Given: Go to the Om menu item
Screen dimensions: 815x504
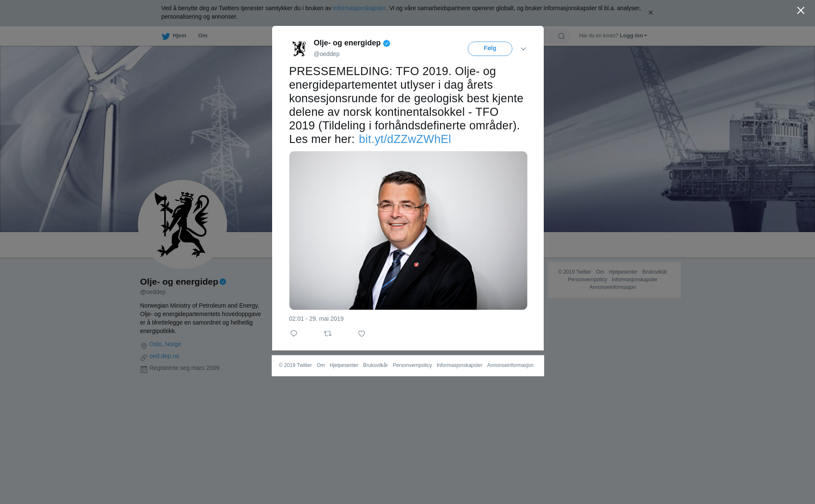Looking at the screenshot, I should point(202,36).
